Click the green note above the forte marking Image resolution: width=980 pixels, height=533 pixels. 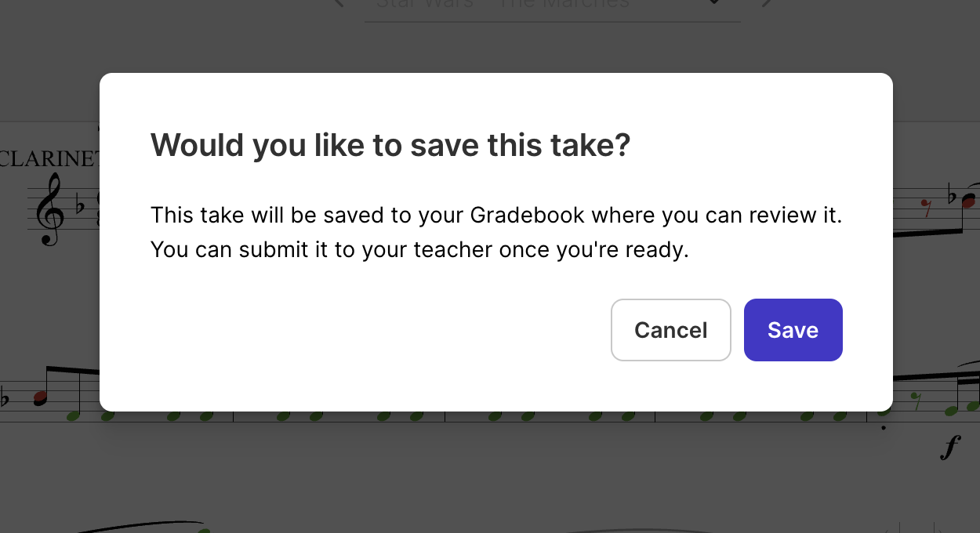coord(951,410)
